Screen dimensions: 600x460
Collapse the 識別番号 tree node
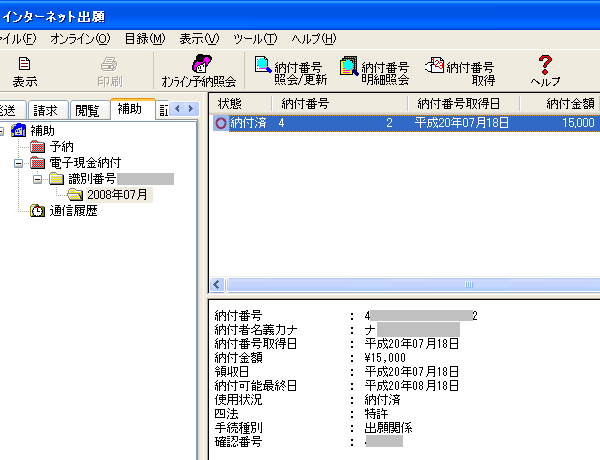[37, 179]
